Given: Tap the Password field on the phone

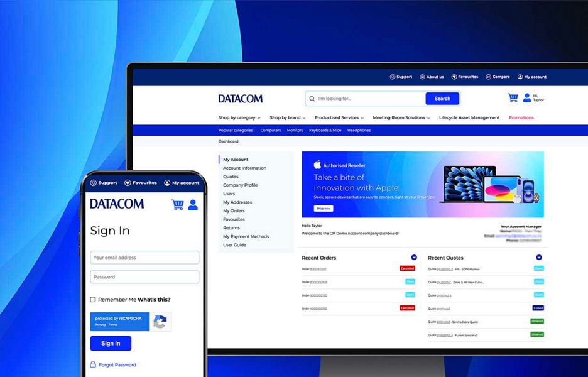Looking at the screenshot, I should coord(144,277).
